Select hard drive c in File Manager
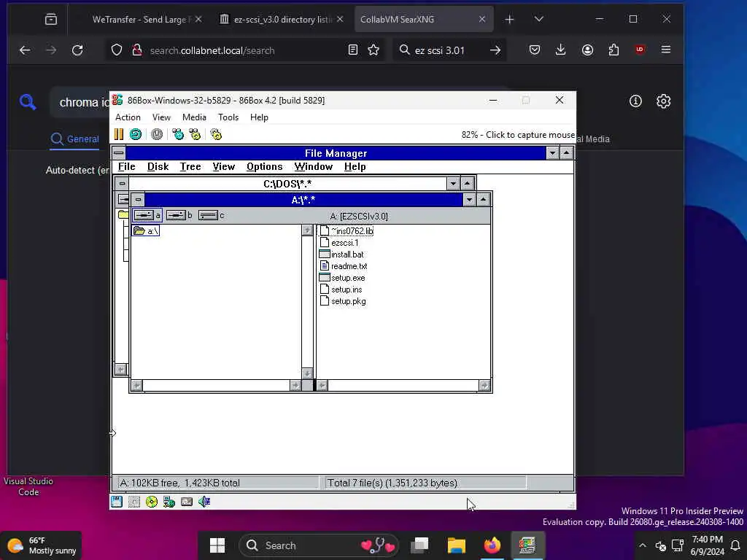Image resolution: width=747 pixels, height=560 pixels. 211,215
